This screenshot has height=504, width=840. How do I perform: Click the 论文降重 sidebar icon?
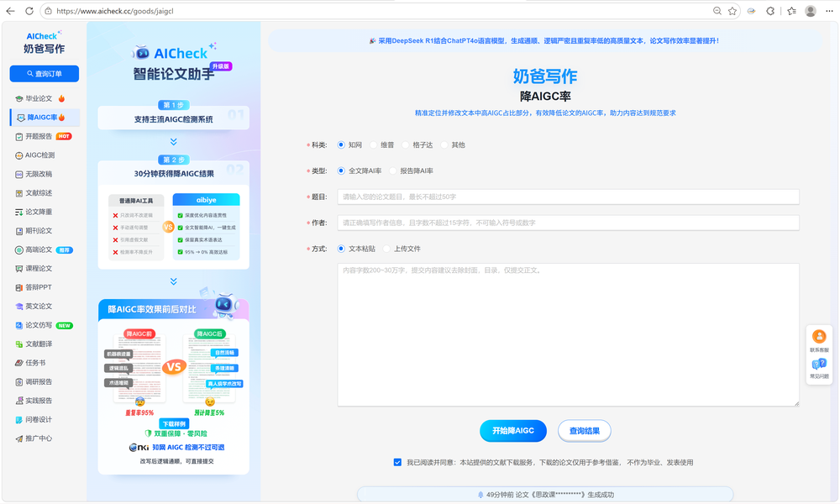tap(18, 212)
